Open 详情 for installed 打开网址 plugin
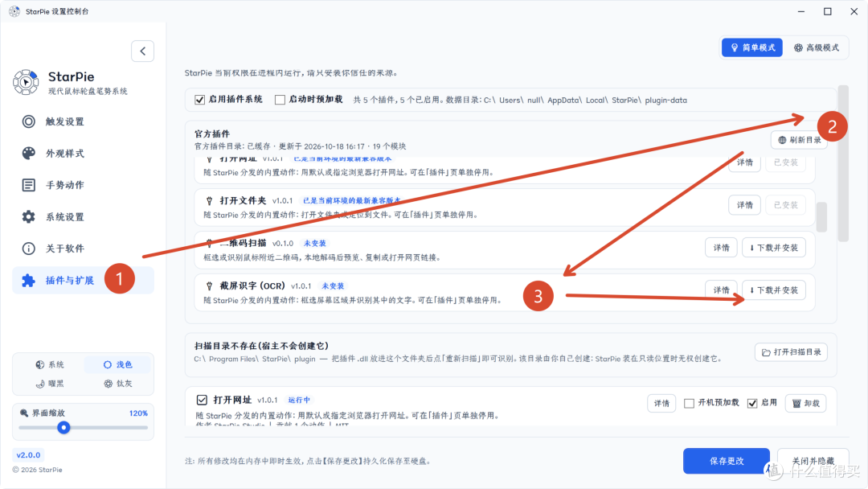868x489 pixels. click(661, 403)
